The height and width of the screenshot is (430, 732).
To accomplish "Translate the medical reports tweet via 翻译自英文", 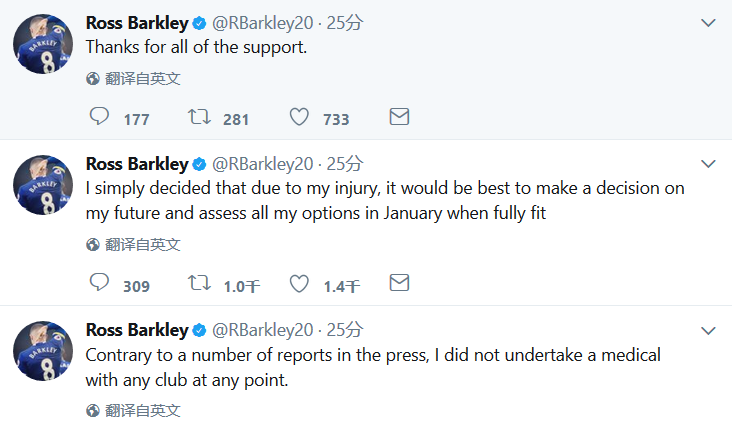I will tap(142, 411).
